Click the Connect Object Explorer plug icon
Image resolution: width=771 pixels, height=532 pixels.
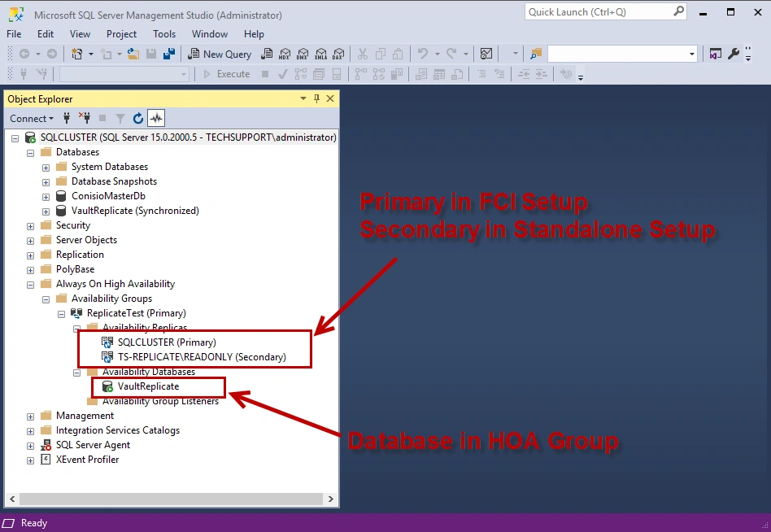point(67,118)
